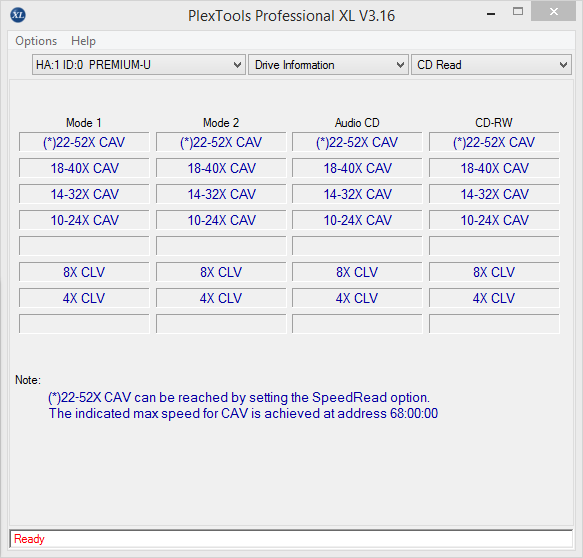Click Mode 2 14-32X CAV cell
The height and width of the screenshot is (558, 583).
(x=221, y=194)
